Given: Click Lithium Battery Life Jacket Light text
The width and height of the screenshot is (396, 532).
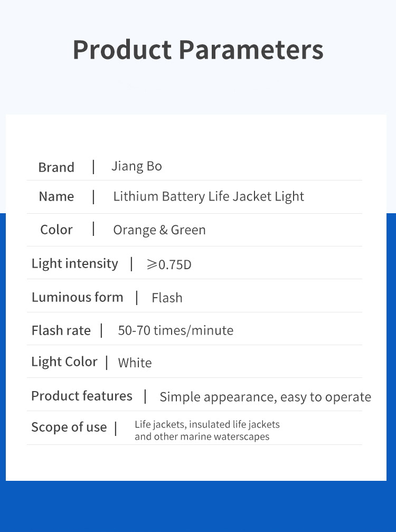Looking at the screenshot, I should coord(209,197).
